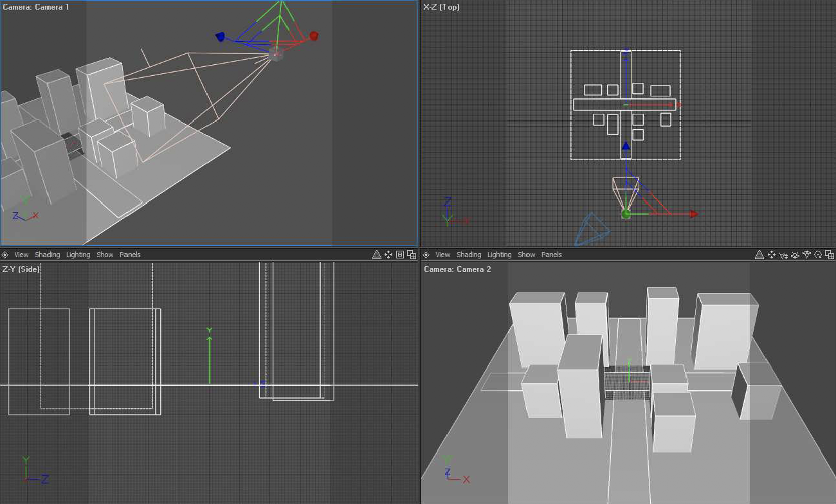
Task: Select the circular roll icon in the Camera 2 toolbar
Action: 818,255
